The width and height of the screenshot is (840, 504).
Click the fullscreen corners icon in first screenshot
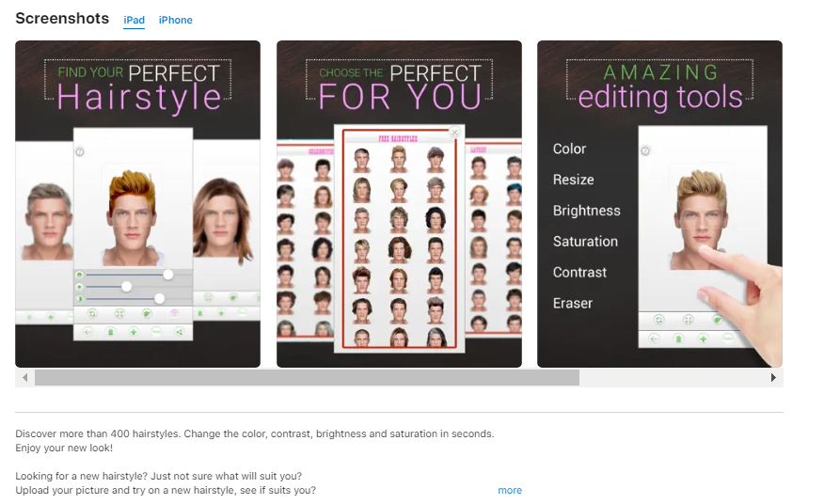click(x=119, y=314)
